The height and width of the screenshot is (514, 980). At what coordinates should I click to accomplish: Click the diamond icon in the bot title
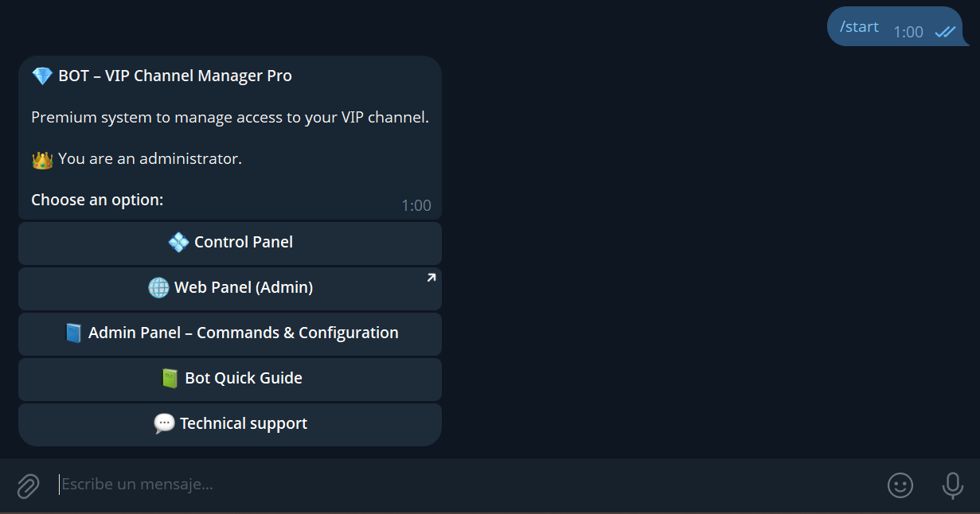pyautogui.click(x=41, y=75)
